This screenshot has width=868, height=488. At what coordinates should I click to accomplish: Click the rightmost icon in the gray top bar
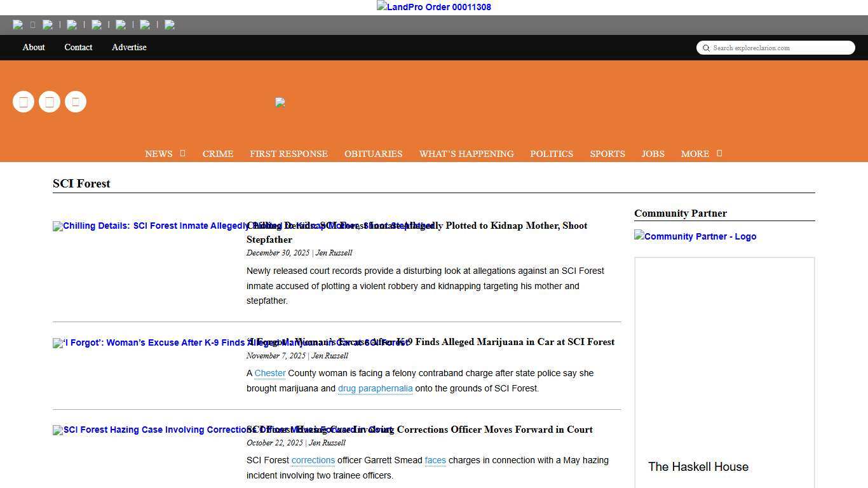(170, 25)
